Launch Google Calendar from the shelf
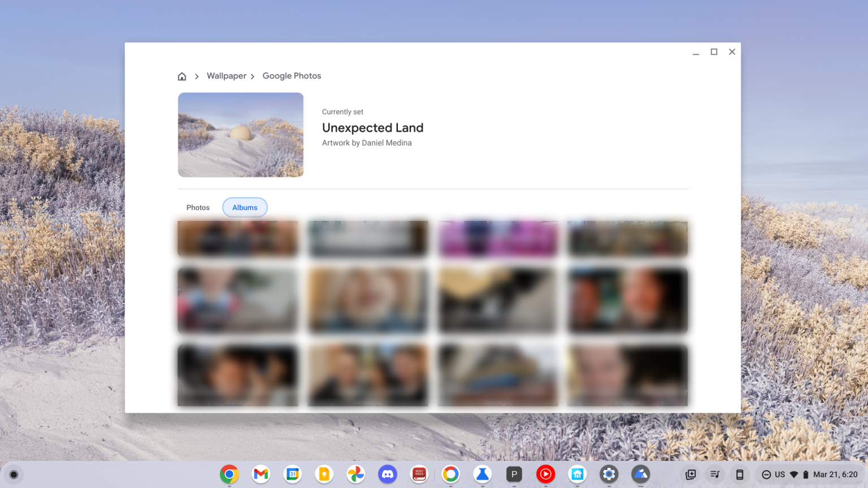 pyautogui.click(x=292, y=474)
